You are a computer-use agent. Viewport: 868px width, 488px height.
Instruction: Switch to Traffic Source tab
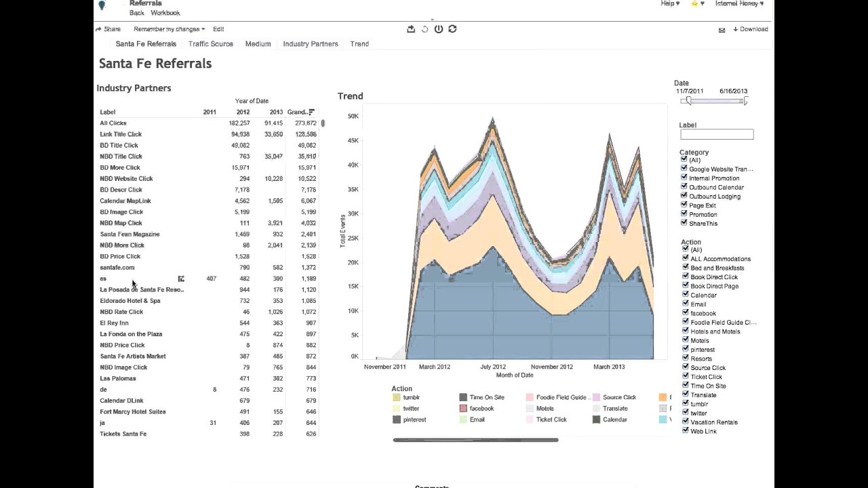coord(211,44)
